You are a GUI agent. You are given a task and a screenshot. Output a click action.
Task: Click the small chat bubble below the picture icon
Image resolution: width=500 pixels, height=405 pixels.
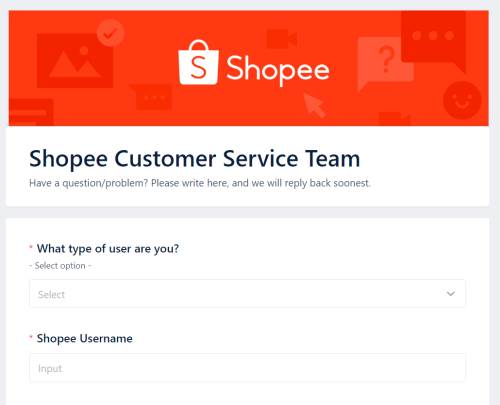152,97
